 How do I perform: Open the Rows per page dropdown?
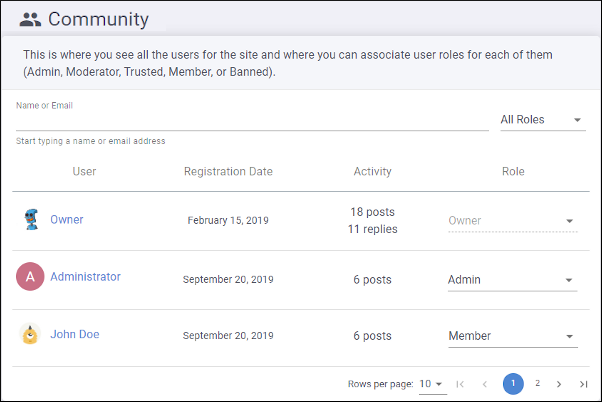432,384
